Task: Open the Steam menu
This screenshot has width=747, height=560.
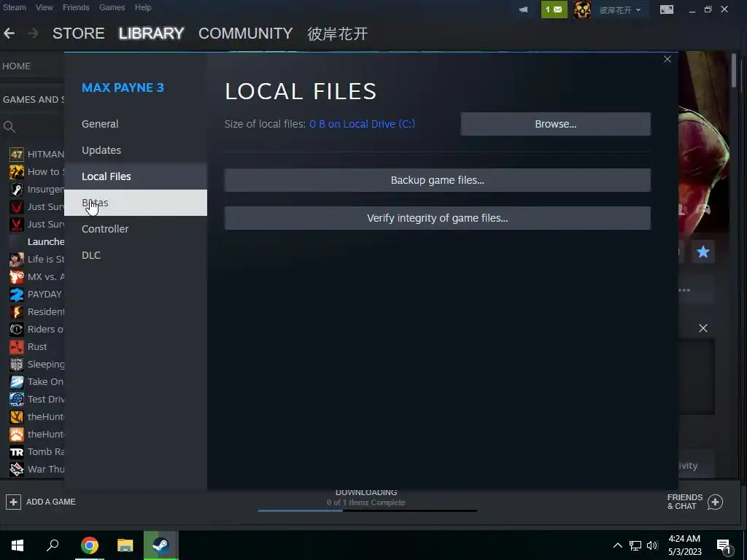Action: (15, 7)
